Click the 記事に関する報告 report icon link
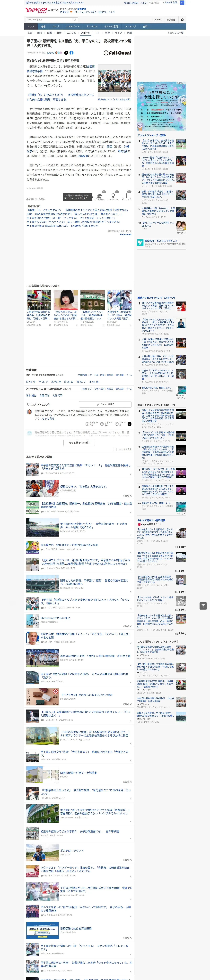Screen dimensions: 210x980 (x=35, y=199)
